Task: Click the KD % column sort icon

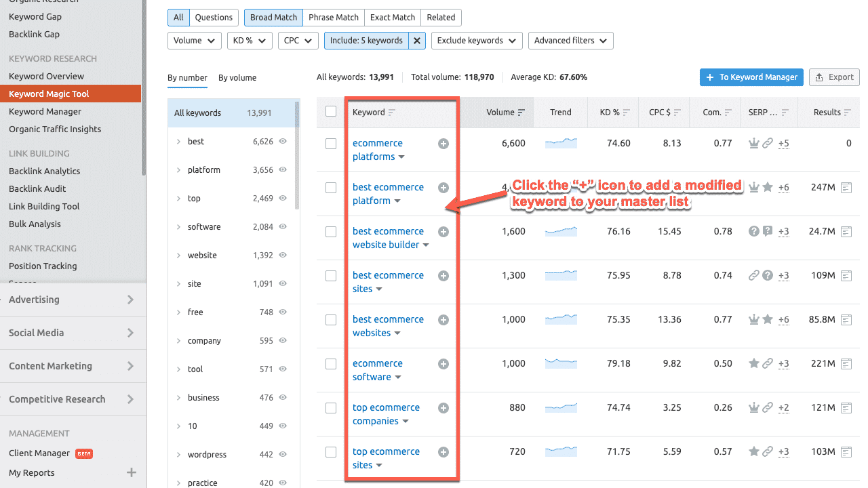Action: coord(627,113)
